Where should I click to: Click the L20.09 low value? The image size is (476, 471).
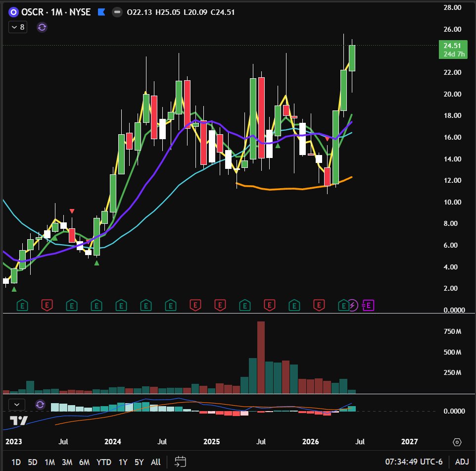tap(195, 12)
